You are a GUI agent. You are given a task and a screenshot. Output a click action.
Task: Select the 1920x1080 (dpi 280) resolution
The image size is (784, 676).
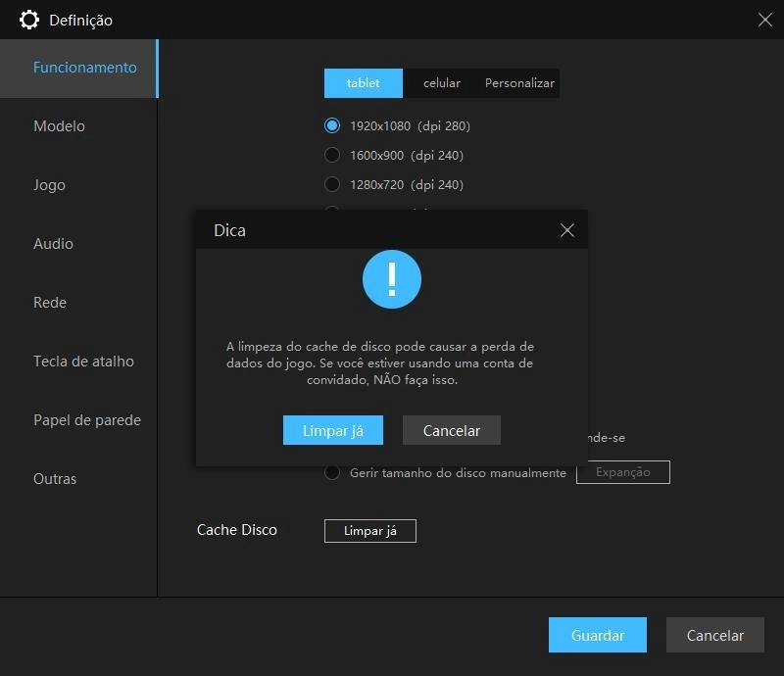(332, 125)
